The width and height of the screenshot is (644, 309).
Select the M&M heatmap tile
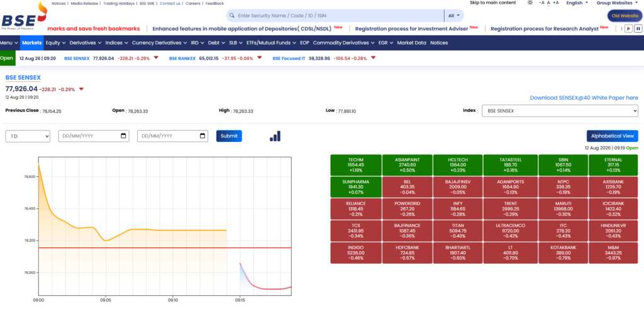click(613, 252)
